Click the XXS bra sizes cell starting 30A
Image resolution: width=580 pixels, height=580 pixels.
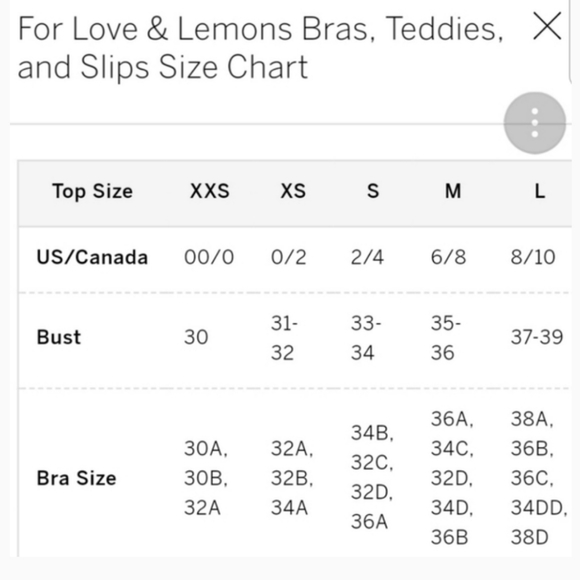click(x=206, y=478)
